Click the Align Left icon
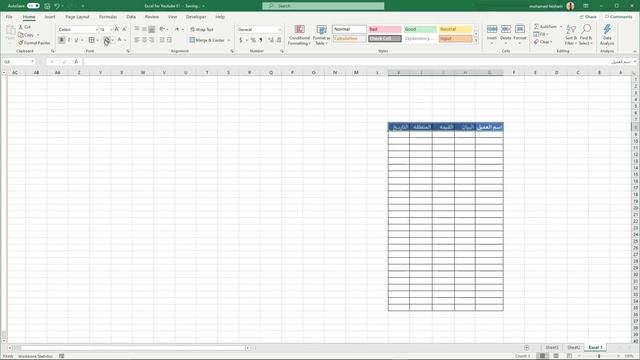The width and height of the screenshot is (640, 360). 137,40
